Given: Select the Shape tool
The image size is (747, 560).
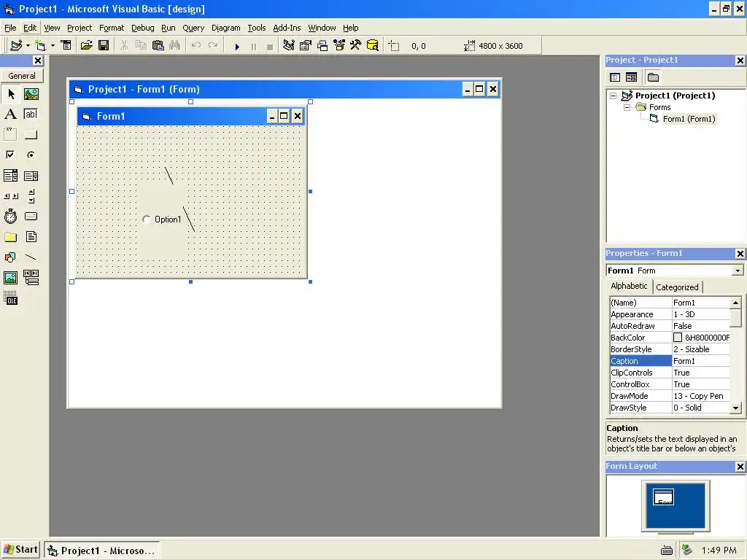Looking at the screenshot, I should click(10, 257).
